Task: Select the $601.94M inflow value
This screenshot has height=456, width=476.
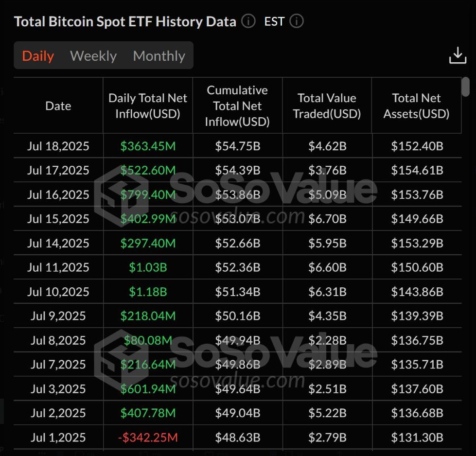Action: [x=148, y=389]
